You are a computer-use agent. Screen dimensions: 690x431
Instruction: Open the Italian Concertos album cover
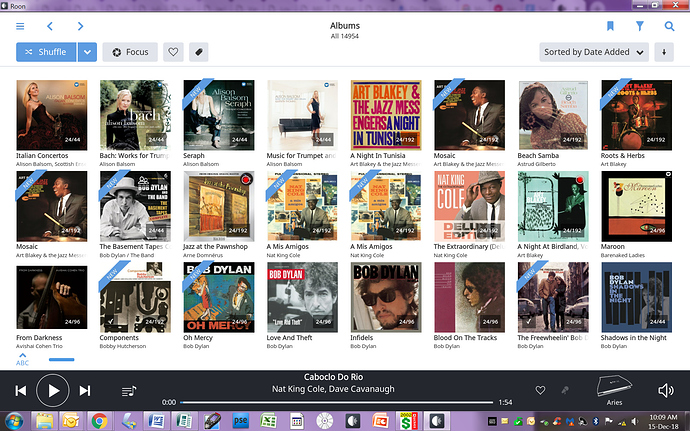(x=52, y=115)
